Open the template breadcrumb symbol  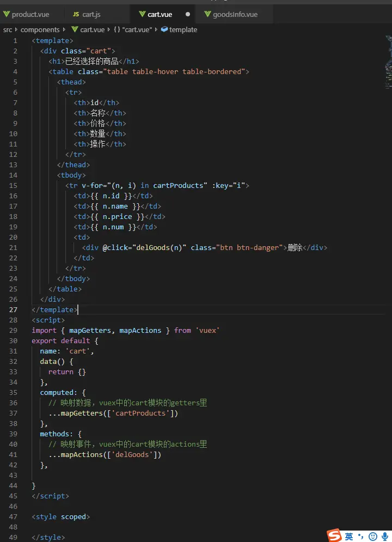(x=183, y=30)
